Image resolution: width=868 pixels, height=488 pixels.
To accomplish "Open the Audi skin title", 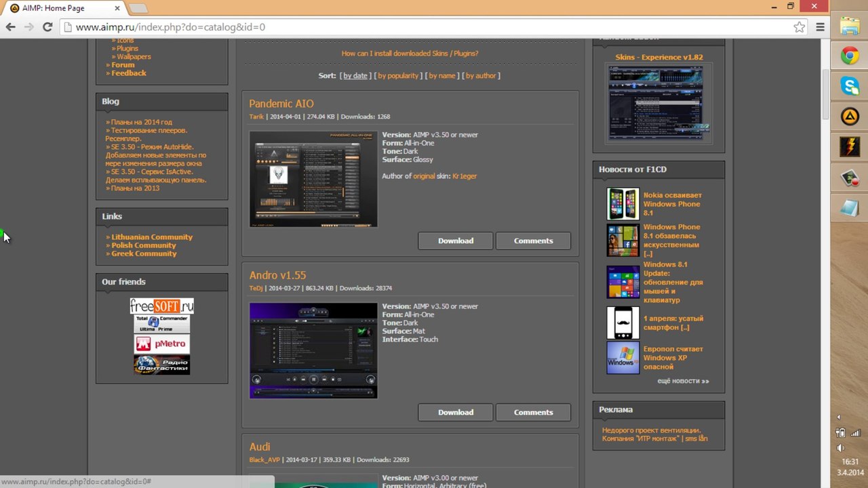I will 260,447.
